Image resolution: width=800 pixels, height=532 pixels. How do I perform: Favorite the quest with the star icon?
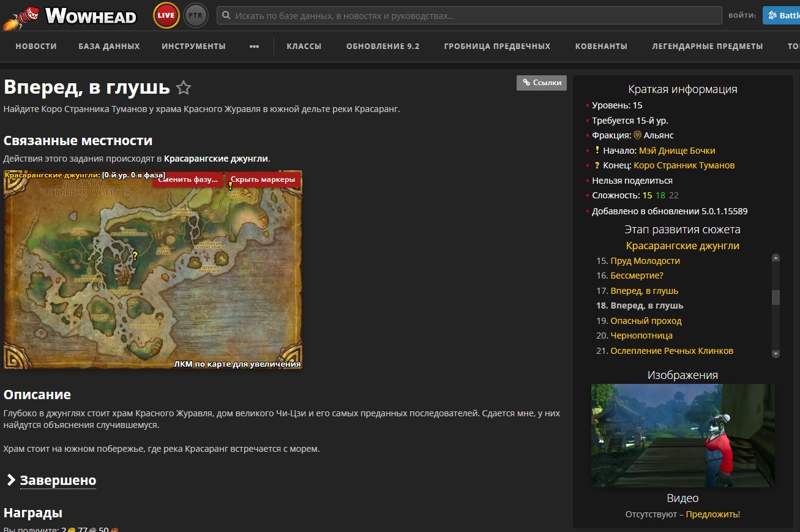coord(183,88)
